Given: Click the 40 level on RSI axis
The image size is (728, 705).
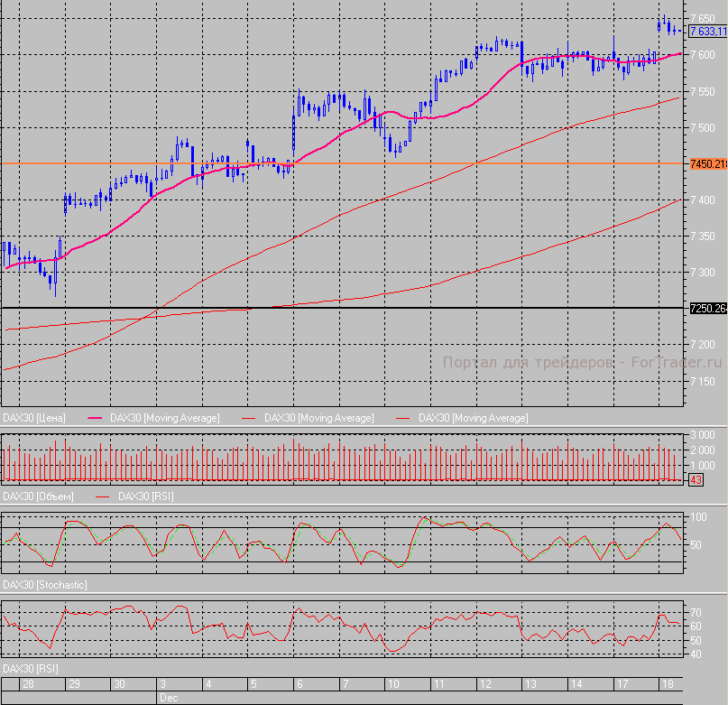Looking at the screenshot, I should pos(696,654).
